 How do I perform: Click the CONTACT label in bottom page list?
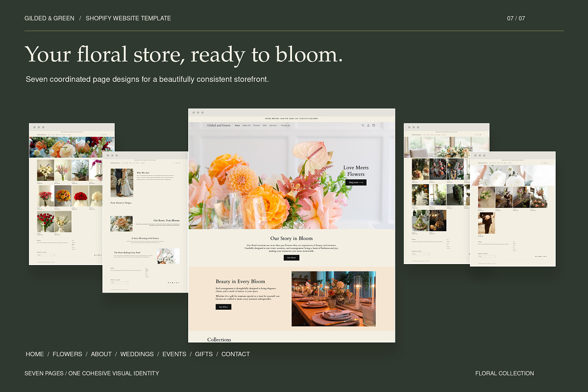[236, 354]
